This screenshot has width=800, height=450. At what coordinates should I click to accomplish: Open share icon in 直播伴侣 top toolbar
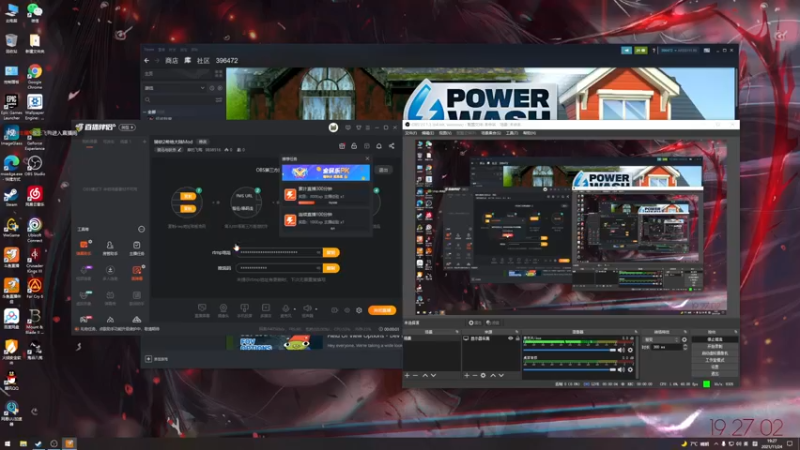click(x=391, y=146)
